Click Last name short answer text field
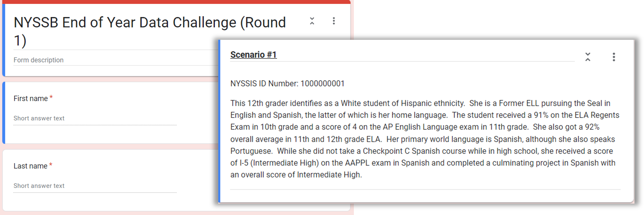The width and height of the screenshot is (644, 215). pyautogui.click(x=95, y=186)
